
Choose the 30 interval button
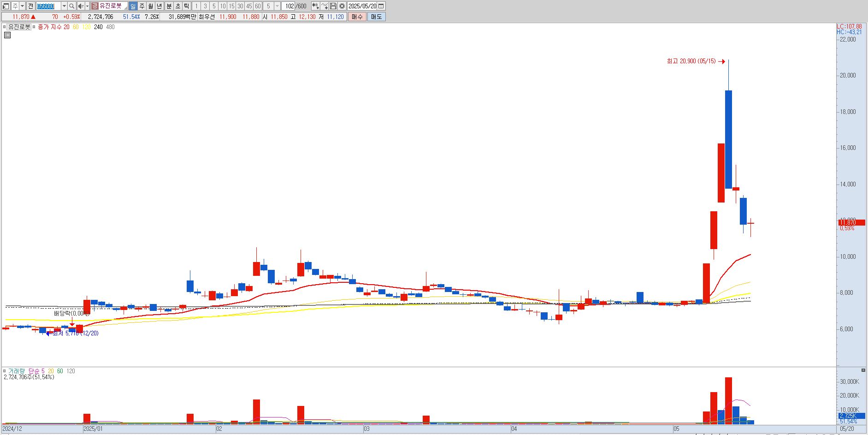(x=240, y=6)
